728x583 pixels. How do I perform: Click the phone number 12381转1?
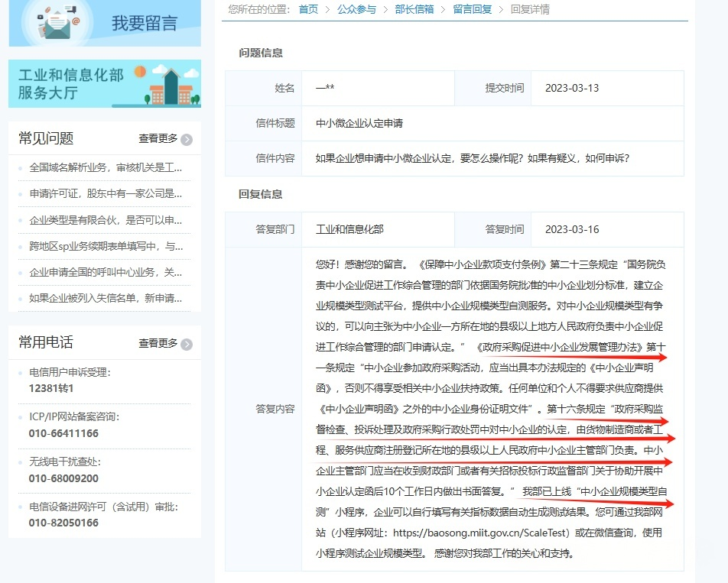(51, 389)
